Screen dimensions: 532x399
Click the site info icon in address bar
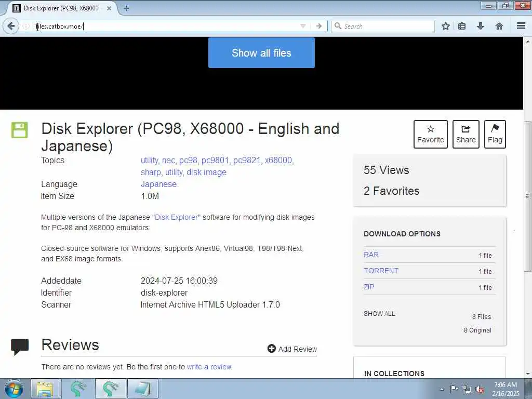(x=26, y=26)
